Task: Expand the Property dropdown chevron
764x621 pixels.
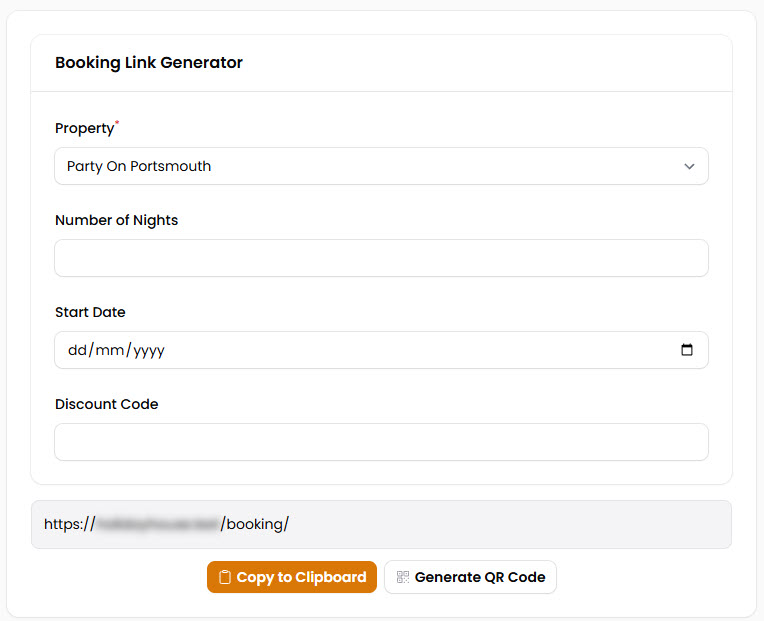Action: pos(689,167)
